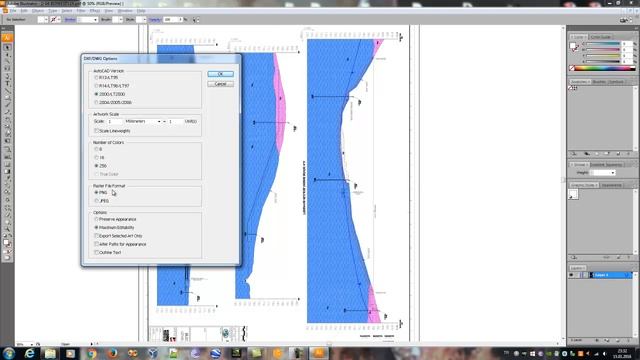Select the Selection tool in Illustrator's toolbox
The width and height of the screenshot is (640, 360).
pos(7,48)
